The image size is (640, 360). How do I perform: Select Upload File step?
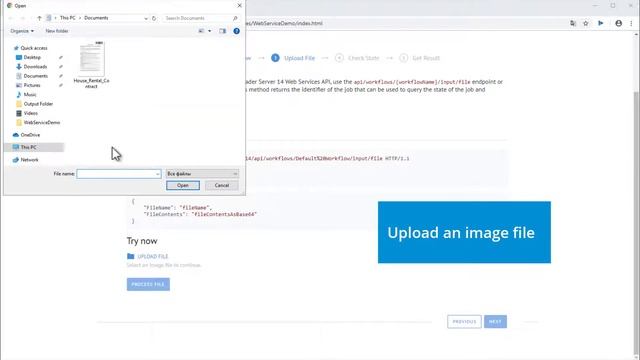[293, 58]
